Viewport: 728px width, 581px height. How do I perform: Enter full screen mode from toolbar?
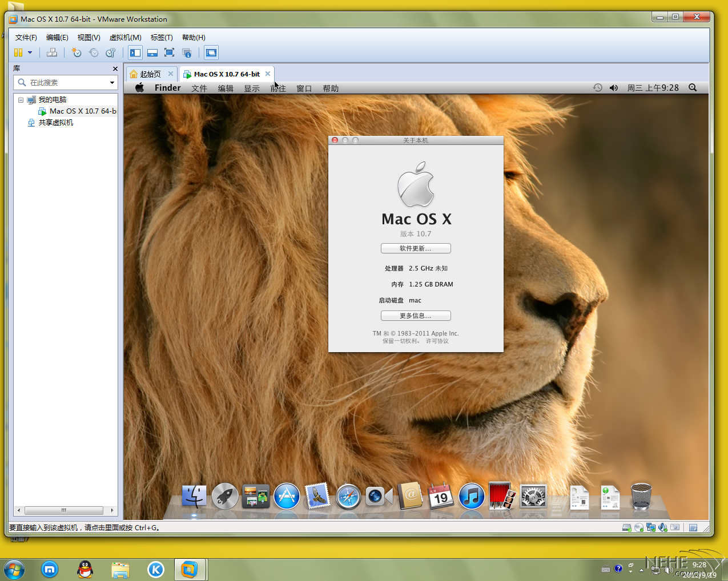pos(169,53)
